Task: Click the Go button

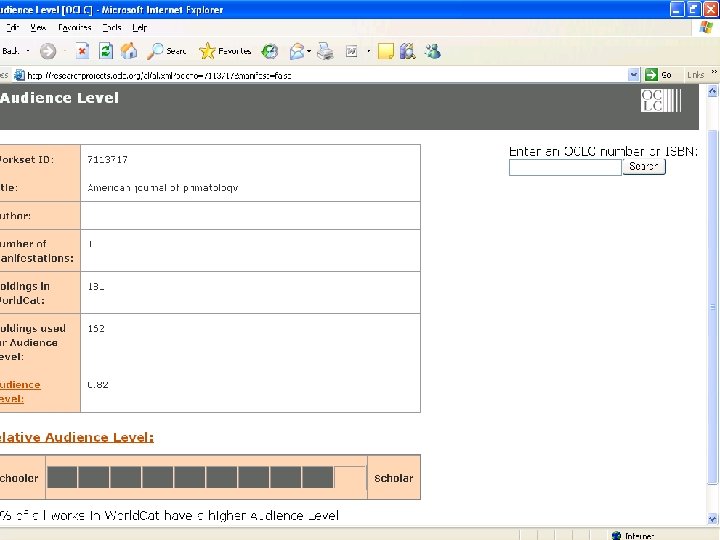Action: pyautogui.click(x=658, y=74)
